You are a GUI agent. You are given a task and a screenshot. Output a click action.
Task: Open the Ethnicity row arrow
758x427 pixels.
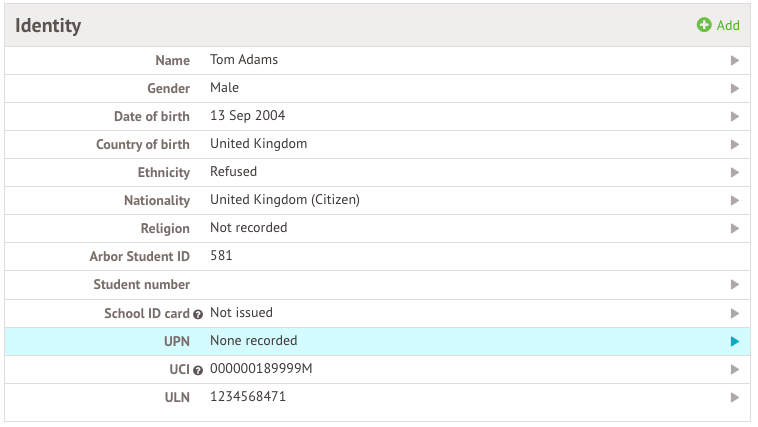pyautogui.click(x=735, y=173)
